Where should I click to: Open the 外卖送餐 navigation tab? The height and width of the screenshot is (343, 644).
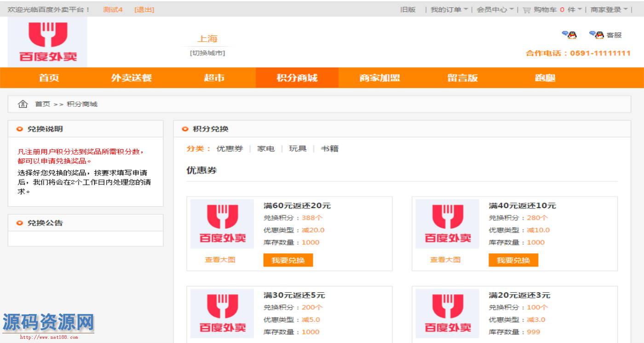pyautogui.click(x=132, y=78)
